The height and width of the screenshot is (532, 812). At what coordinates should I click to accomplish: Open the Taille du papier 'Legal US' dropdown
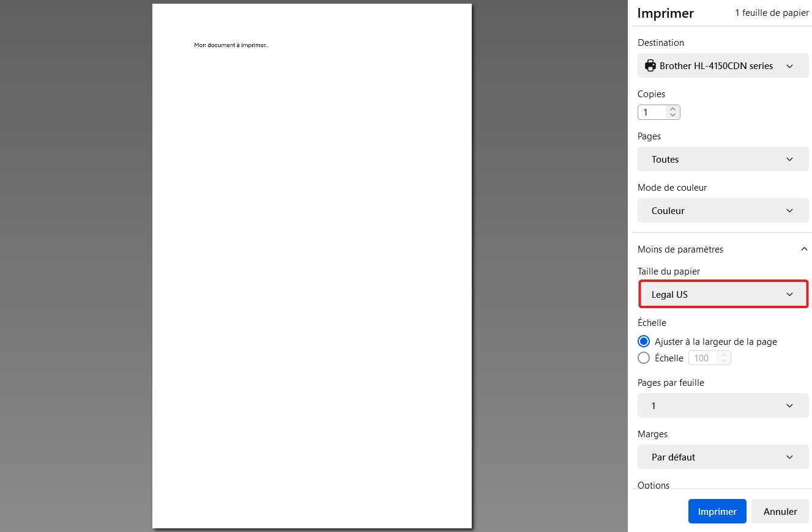click(723, 294)
